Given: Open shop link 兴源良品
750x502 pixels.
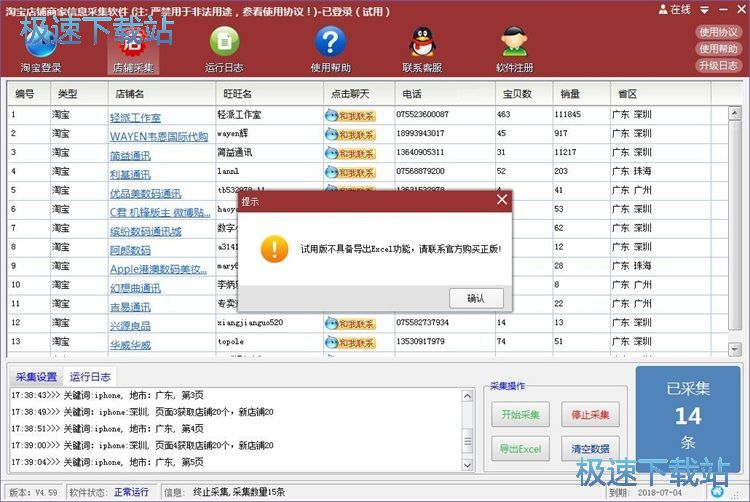Looking at the screenshot, I should point(130,326).
